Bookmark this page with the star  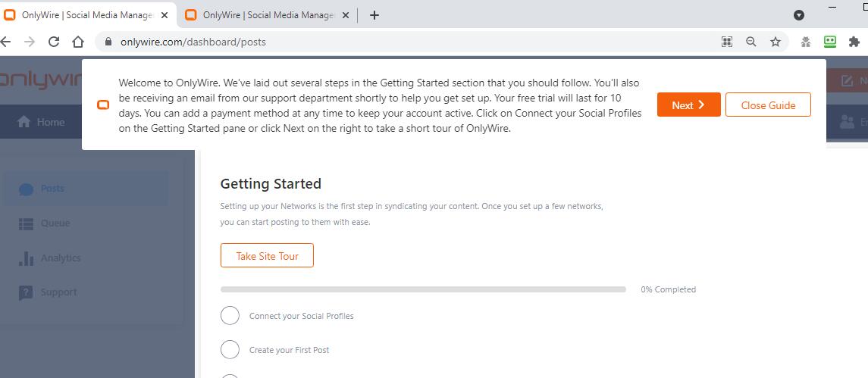point(776,42)
